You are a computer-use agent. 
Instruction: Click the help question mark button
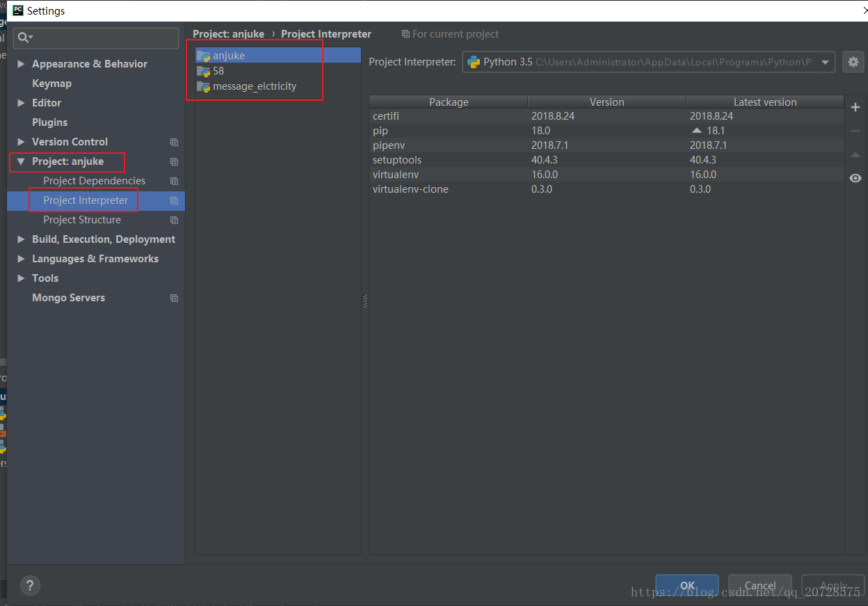click(x=30, y=585)
